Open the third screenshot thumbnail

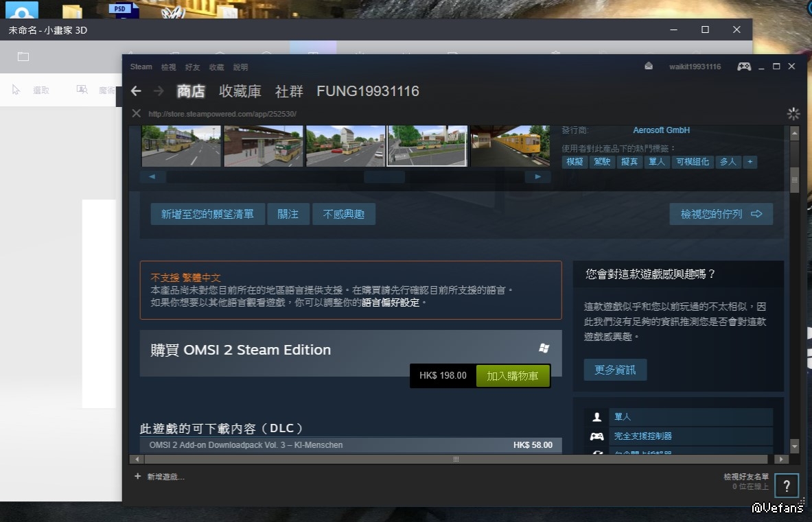(x=345, y=146)
